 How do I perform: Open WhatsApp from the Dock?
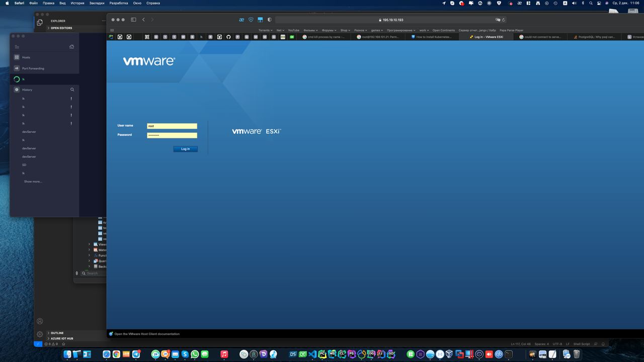[x=195, y=354]
